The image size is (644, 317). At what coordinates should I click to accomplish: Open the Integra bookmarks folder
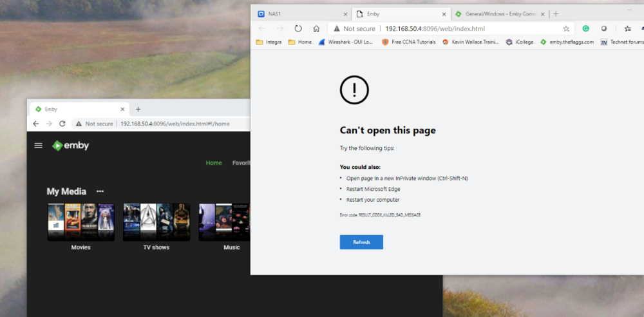[x=269, y=42]
